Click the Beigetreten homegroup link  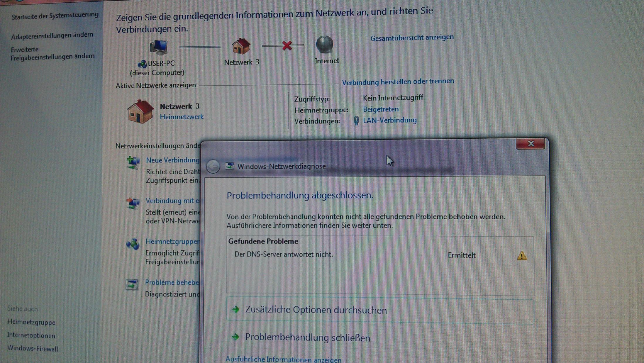380,109
